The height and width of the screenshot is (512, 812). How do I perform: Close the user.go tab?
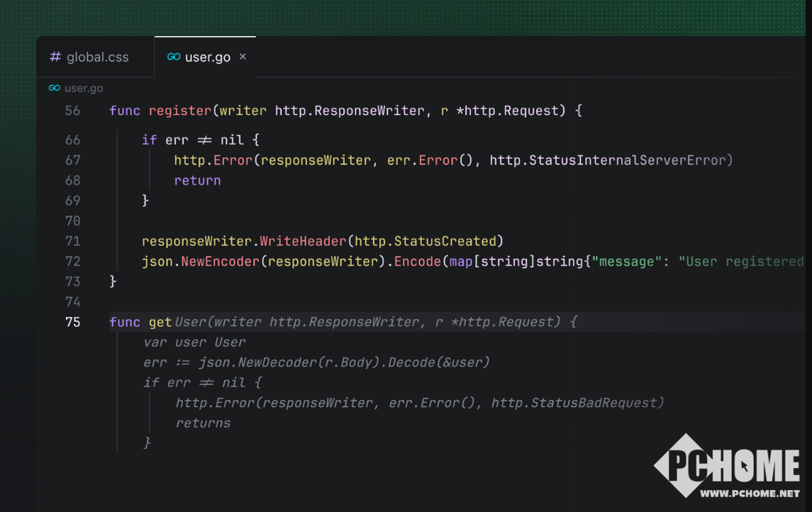(x=243, y=57)
